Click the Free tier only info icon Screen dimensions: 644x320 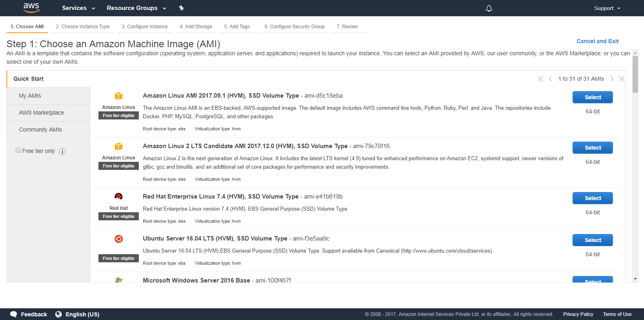[62, 151]
